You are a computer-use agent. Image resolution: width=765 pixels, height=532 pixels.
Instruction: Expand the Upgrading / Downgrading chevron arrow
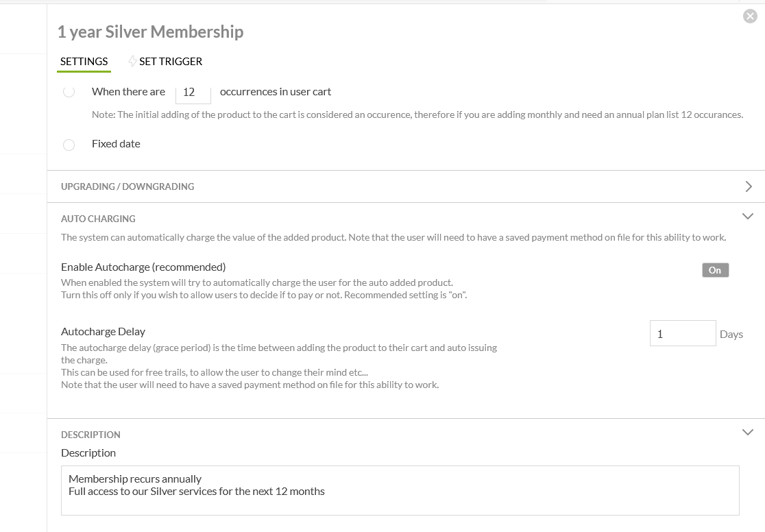[748, 186]
